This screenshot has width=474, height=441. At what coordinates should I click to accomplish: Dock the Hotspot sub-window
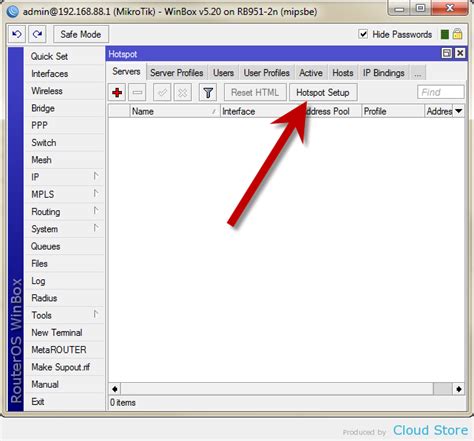[x=447, y=53]
